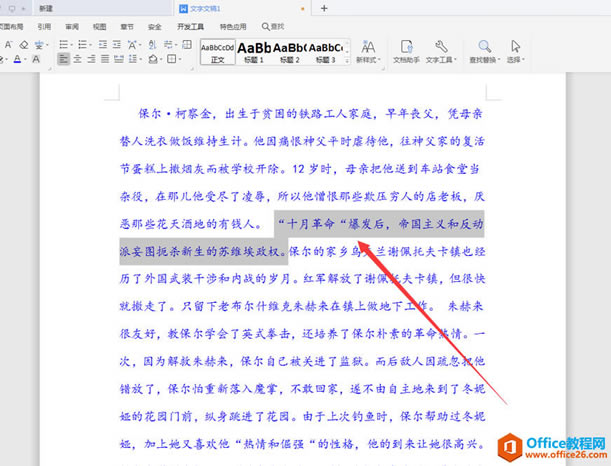The width and height of the screenshot is (611, 466).
Task: Click the borders icon
Action: [x=171, y=59]
